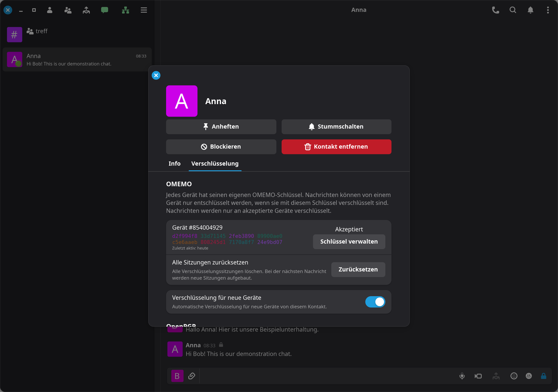Click message 'Hi Bob! This is our demonstration chat.' in chat
The image size is (558, 392).
pyautogui.click(x=238, y=354)
